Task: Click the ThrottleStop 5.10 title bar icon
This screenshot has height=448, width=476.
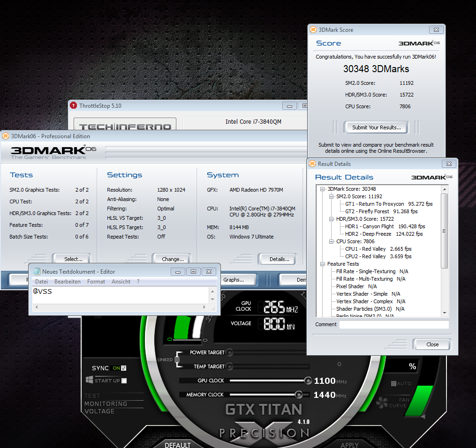Action: (x=74, y=105)
